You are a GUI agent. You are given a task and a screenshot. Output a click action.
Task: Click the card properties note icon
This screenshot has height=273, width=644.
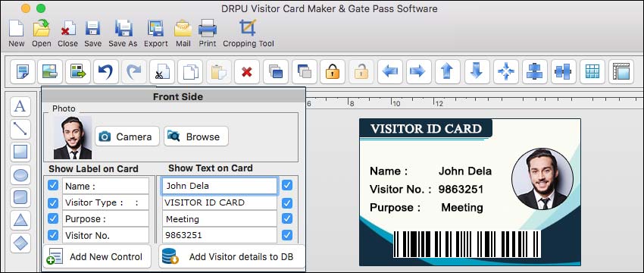point(22,72)
